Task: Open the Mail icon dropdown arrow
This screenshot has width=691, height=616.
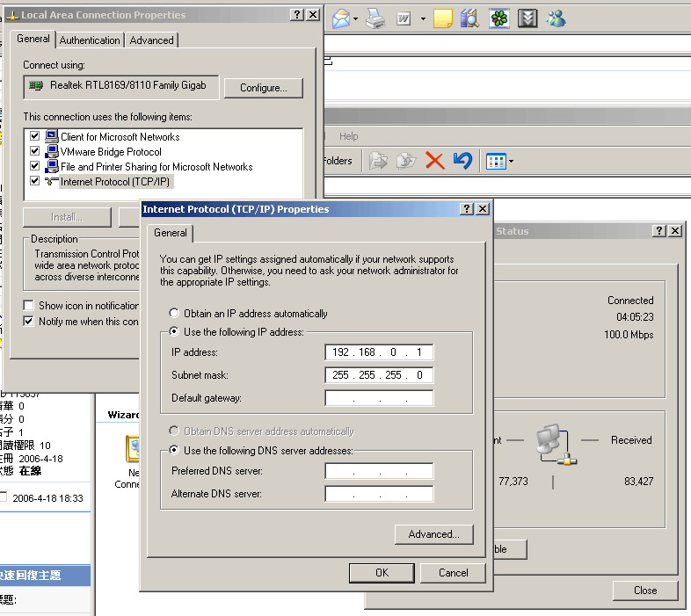Action: click(x=356, y=18)
